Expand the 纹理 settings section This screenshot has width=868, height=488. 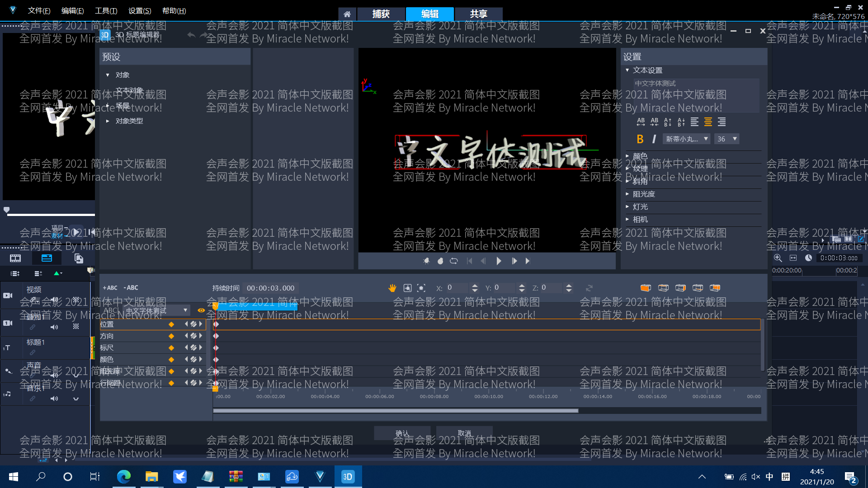point(627,169)
